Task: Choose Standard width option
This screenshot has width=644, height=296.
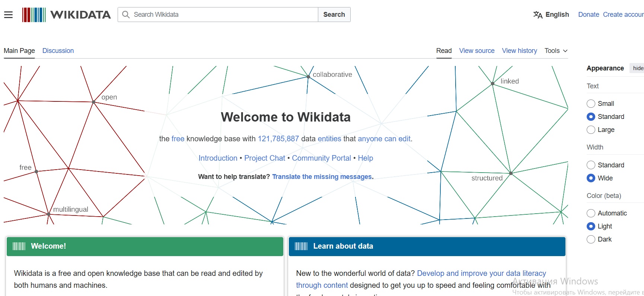Action: click(x=591, y=165)
